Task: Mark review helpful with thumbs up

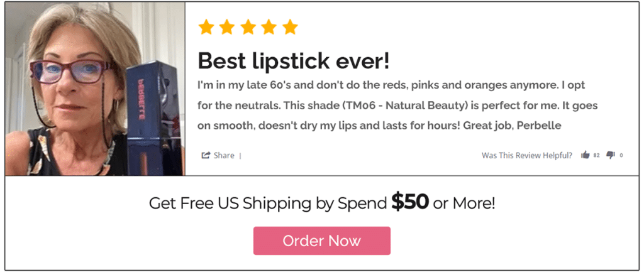Action: [586, 155]
